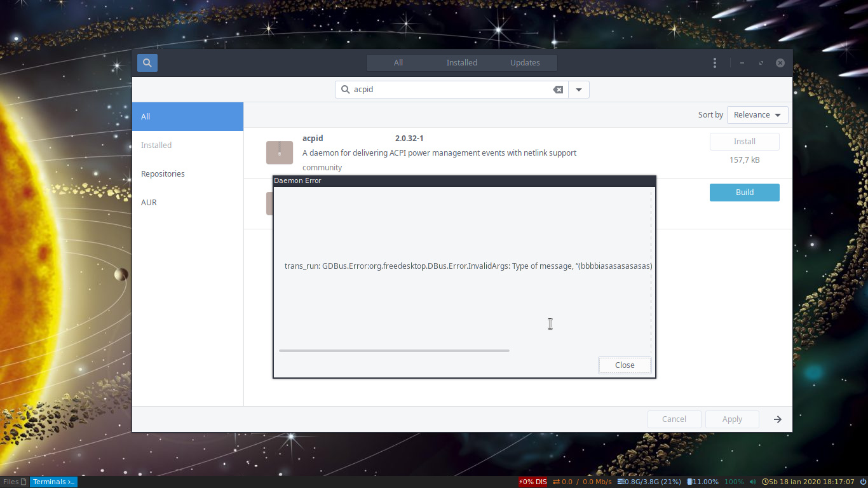This screenshot has width=868, height=488.
Task: Click the volume speaker icon in taskbar
Action: (753, 482)
